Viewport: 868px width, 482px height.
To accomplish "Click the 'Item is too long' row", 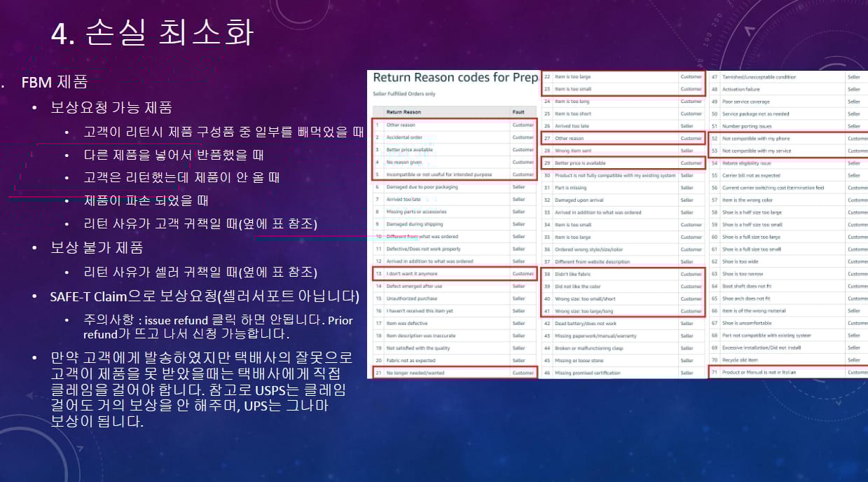I will click(623, 102).
